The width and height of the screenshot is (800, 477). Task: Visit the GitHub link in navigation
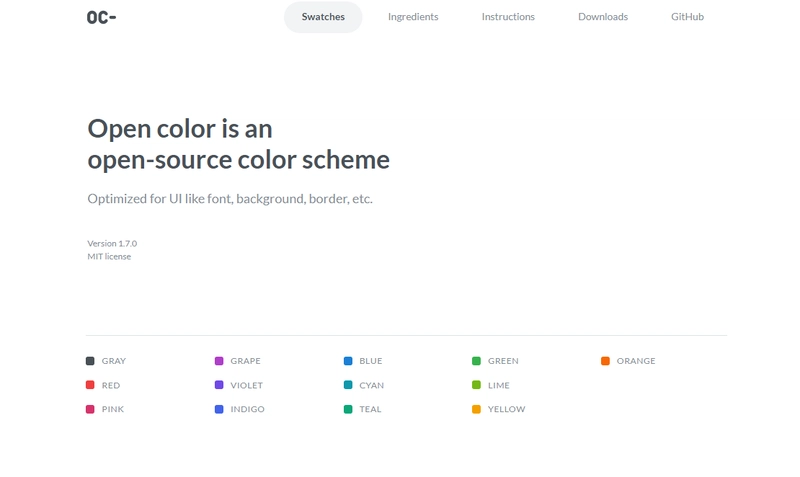click(687, 17)
